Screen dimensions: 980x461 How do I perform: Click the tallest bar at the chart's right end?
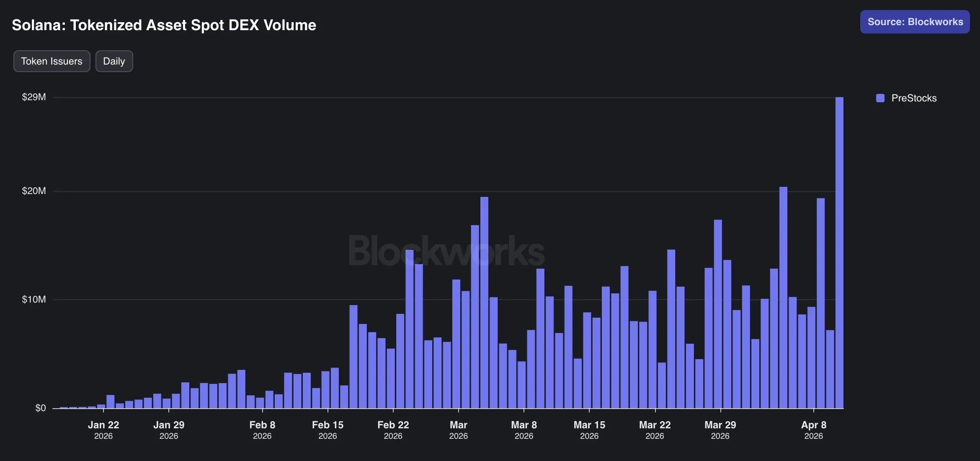839,251
